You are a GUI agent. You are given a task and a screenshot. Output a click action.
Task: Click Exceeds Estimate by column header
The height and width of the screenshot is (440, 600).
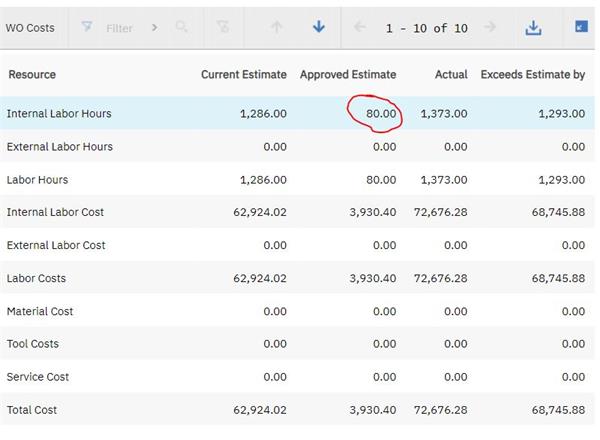point(533,74)
